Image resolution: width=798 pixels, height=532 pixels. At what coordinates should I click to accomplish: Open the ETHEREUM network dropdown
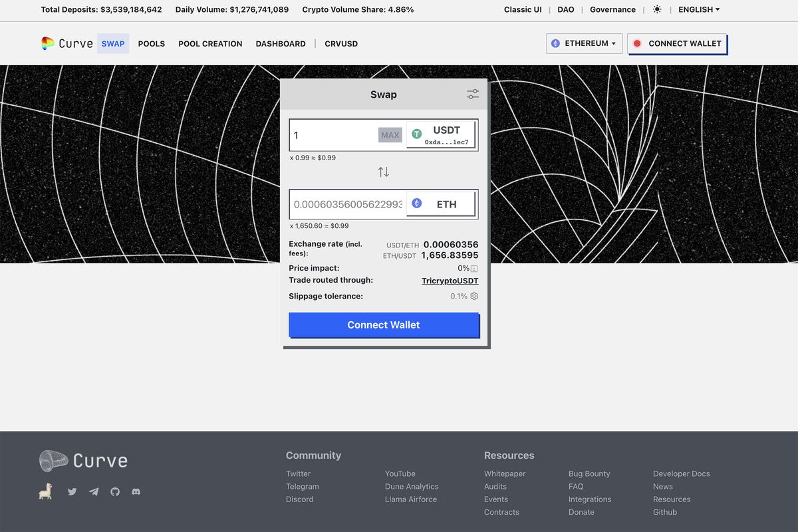pos(584,43)
